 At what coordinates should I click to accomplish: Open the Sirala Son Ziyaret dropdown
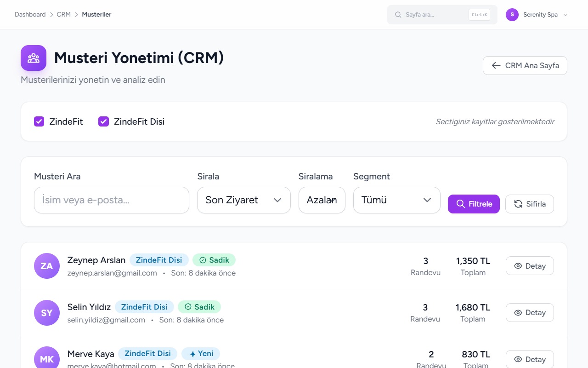(244, 200)
